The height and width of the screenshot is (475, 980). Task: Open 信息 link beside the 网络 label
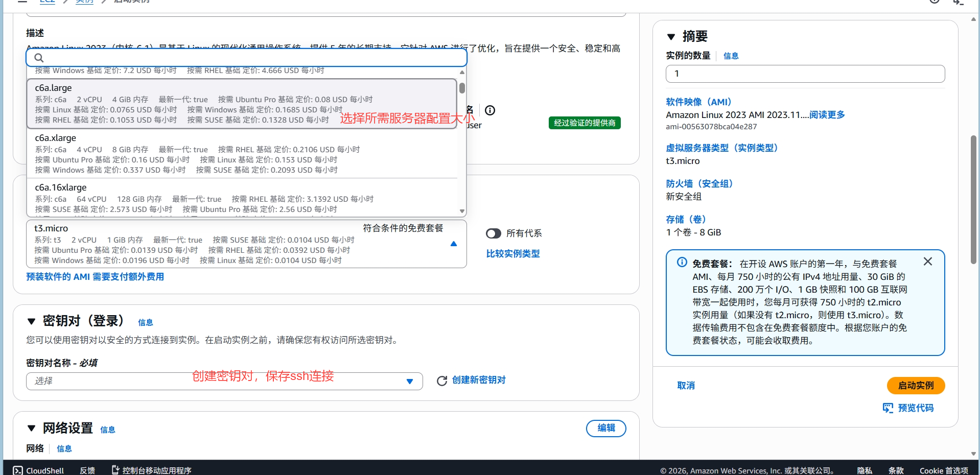point(64,449)
